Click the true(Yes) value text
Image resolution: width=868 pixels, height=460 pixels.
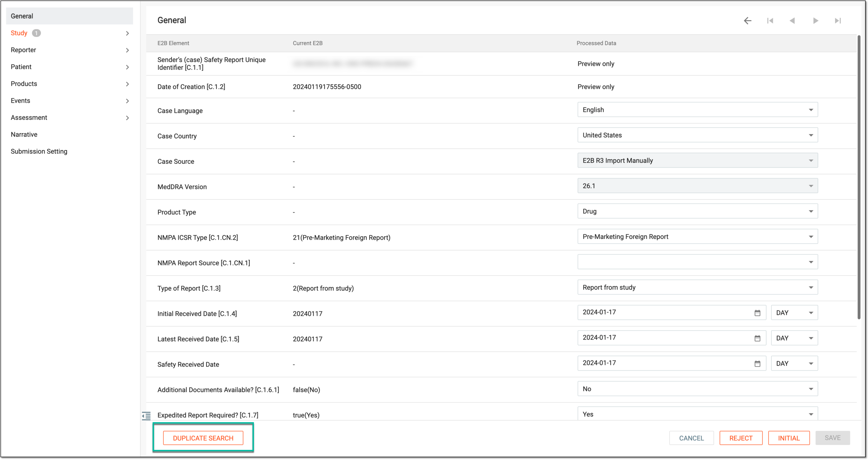tap(306, 415)
